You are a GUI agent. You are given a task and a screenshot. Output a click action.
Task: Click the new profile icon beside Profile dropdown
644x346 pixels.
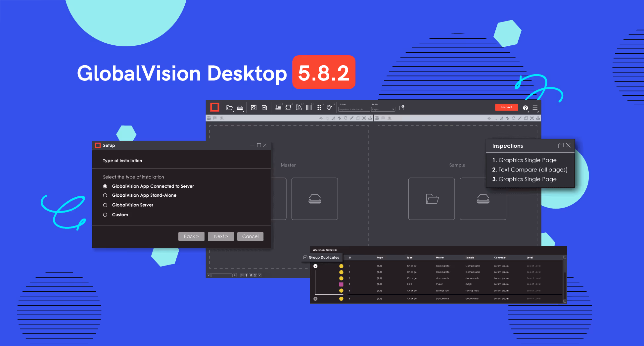pyautogui.click(x=402, y=108)
